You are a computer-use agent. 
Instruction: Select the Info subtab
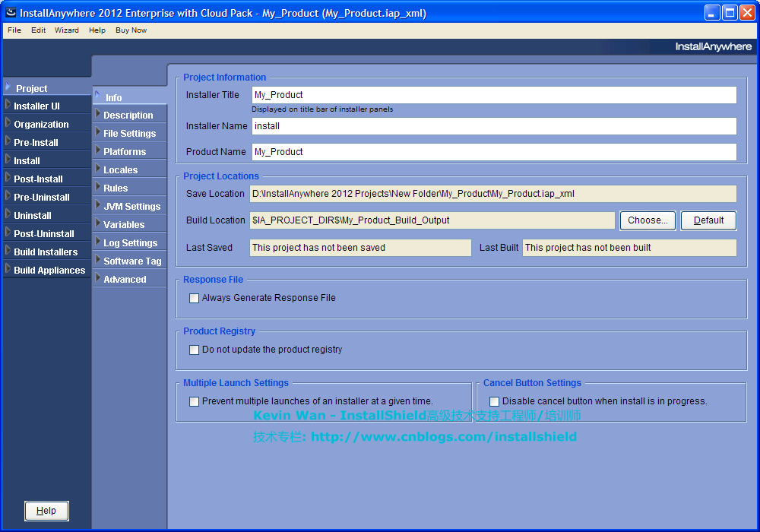(x=130, y=97)
